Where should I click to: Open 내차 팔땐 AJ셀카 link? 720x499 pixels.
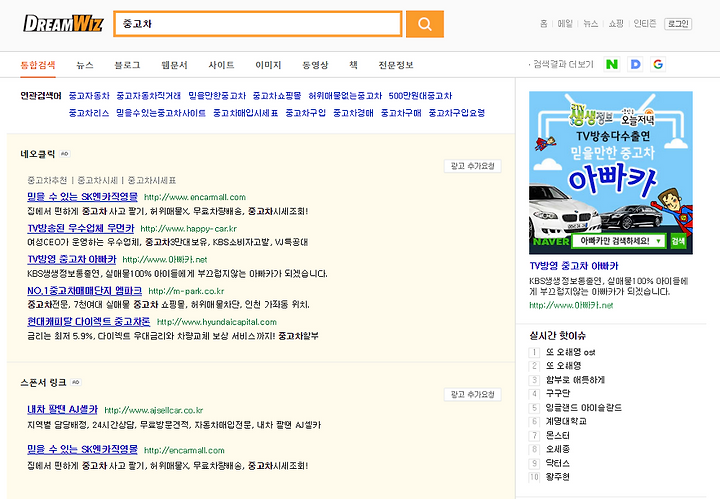[x=62, y=410]
